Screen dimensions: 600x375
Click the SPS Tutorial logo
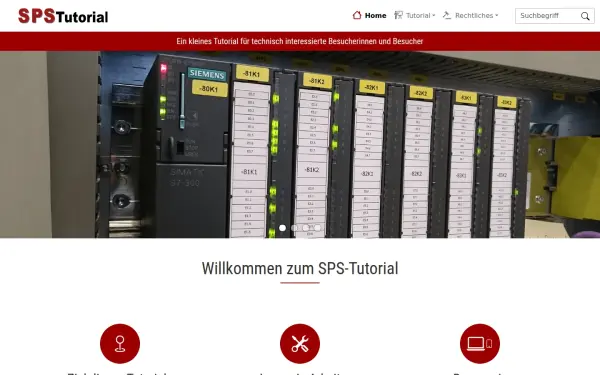pos(63,16)
